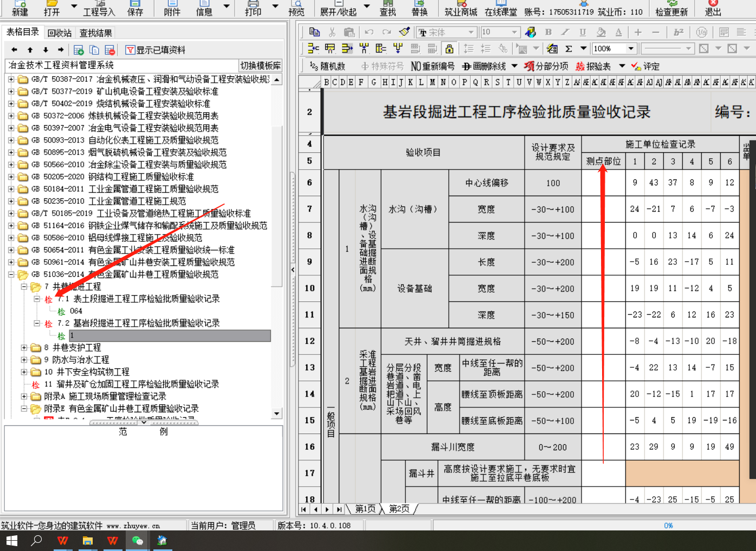Click the move-down arrow in catalog toolbar
The height and width of the screenshot is (551, 756).
46,50
